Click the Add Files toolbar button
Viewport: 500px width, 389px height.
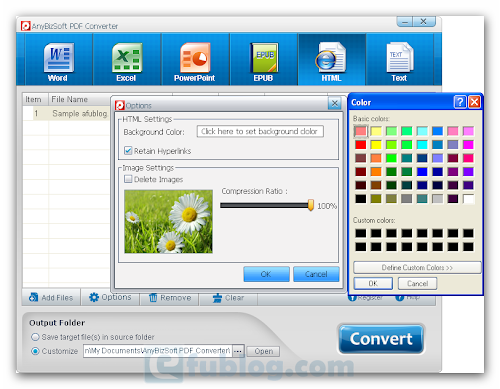[51, 297]
